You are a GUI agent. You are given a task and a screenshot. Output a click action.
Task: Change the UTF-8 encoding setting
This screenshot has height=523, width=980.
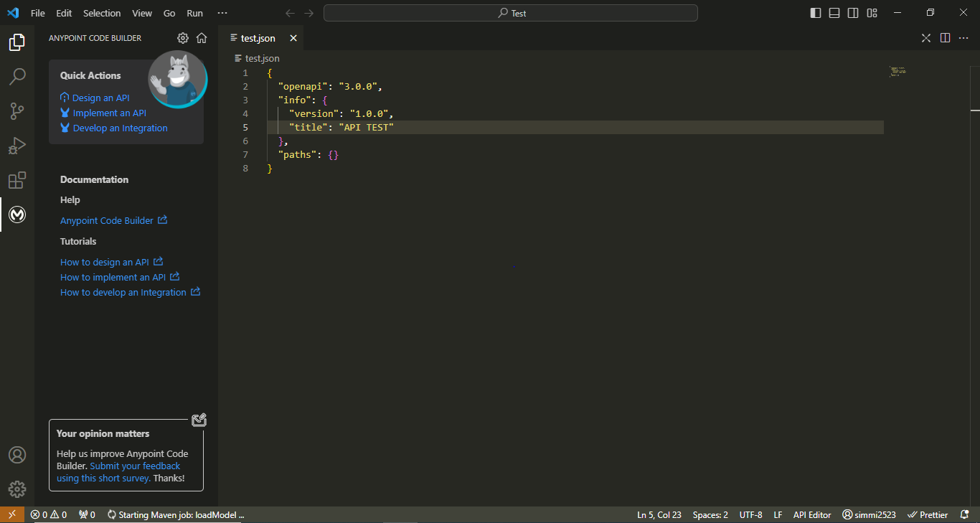pos(750,514)
